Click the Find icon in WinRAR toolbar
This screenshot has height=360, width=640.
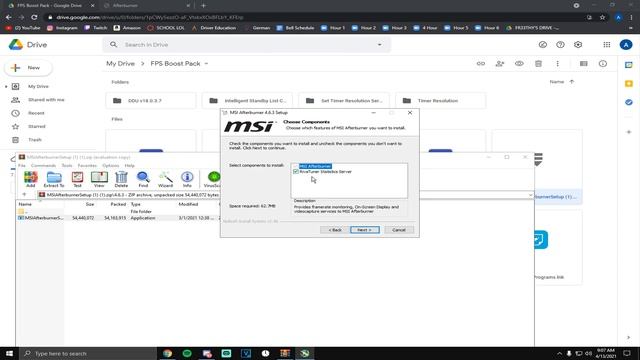click(x=143, y=179)
